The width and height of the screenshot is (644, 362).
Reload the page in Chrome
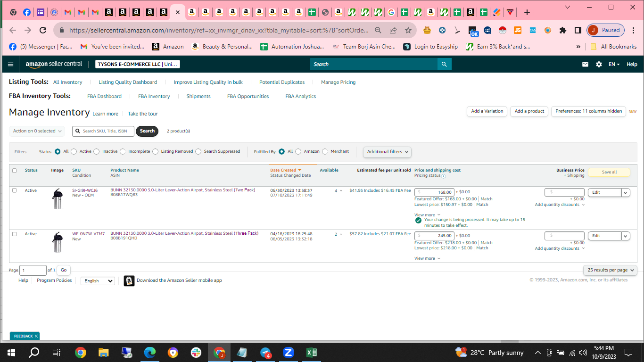43,30
